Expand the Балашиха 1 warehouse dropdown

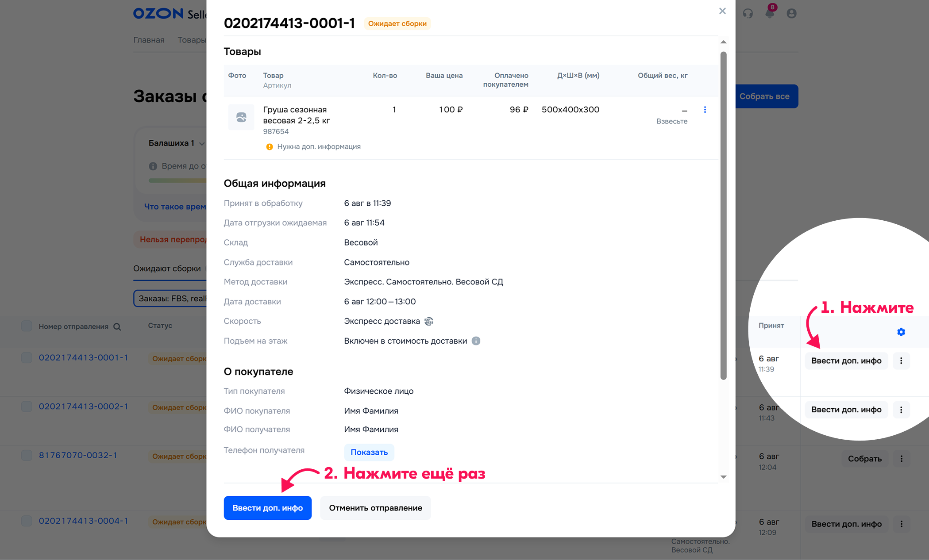tap(177, 143)
